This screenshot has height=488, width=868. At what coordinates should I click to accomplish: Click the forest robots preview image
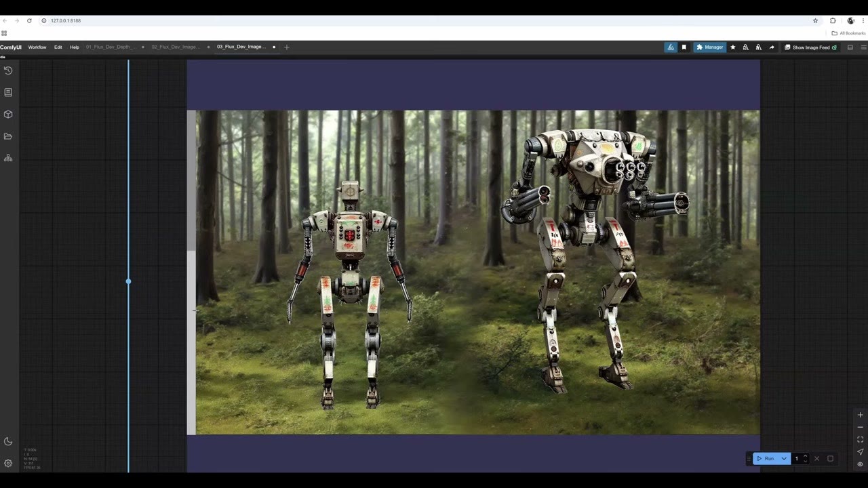[477, 272]
